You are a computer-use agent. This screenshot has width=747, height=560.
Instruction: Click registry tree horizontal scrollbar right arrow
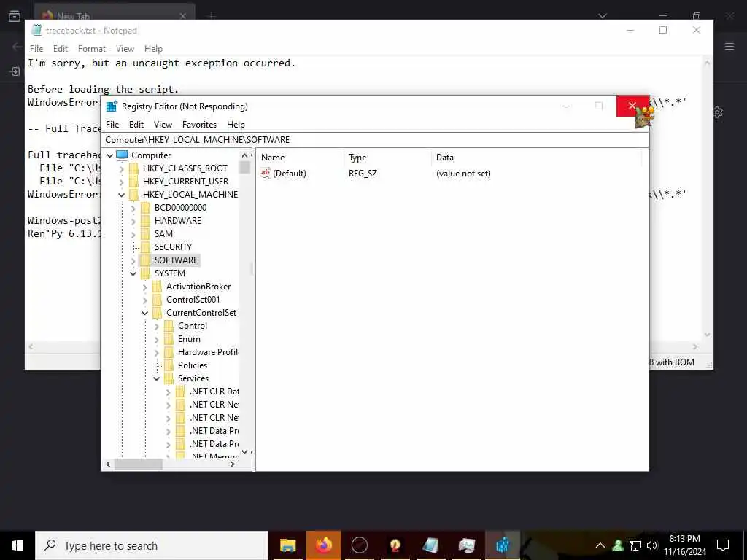[x=233, y=464]
